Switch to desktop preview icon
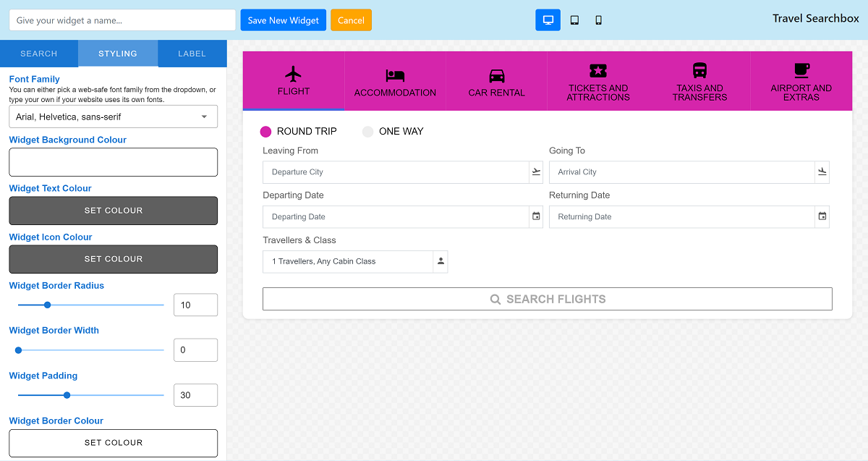 [548, 20]
